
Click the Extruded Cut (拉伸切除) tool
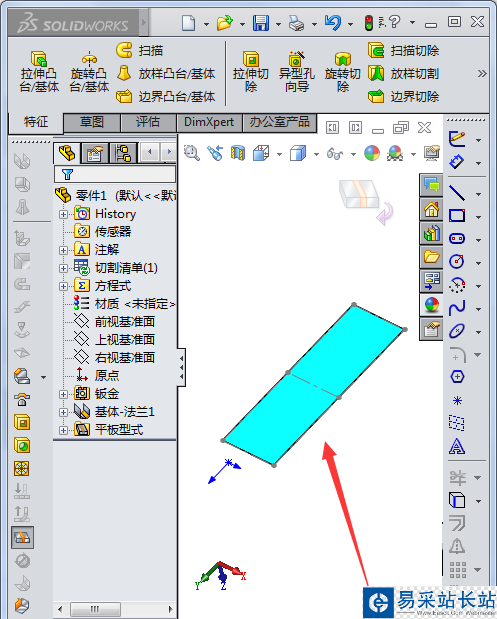tap(251, 71)
